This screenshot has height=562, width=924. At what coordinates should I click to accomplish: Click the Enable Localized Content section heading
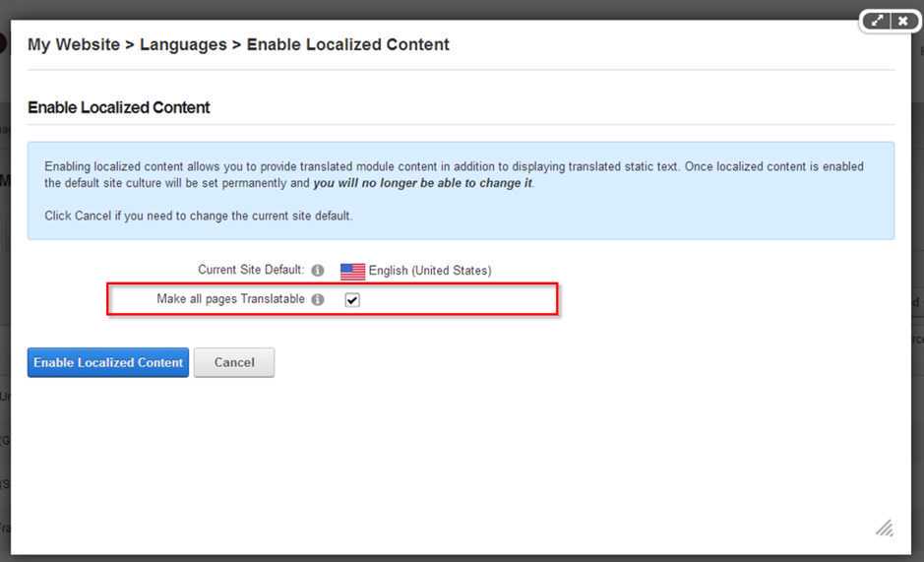click(118, 107)
